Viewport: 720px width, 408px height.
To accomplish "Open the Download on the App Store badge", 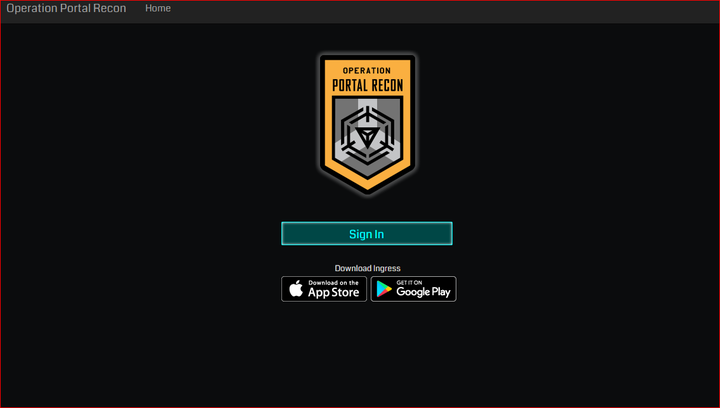I will [324, 289].
